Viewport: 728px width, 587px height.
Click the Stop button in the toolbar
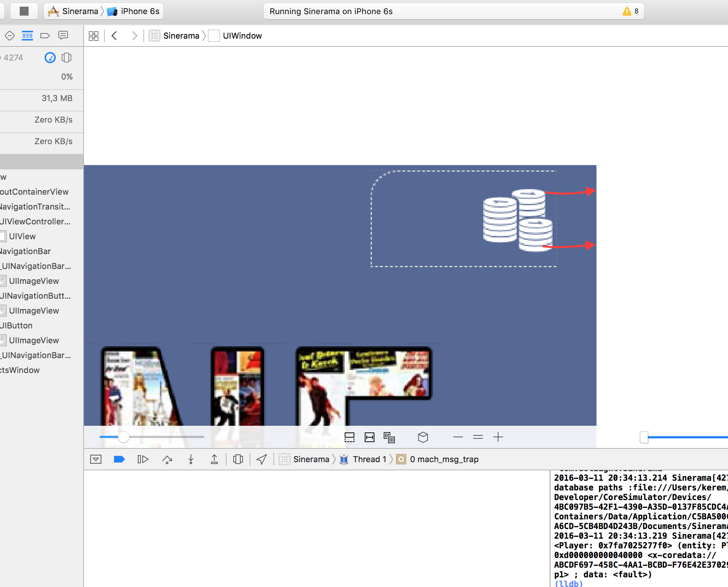click(24, 11)
